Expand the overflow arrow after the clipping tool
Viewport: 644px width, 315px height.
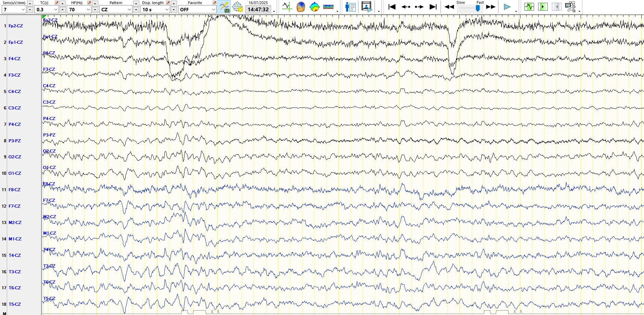(x=579, y=11)
